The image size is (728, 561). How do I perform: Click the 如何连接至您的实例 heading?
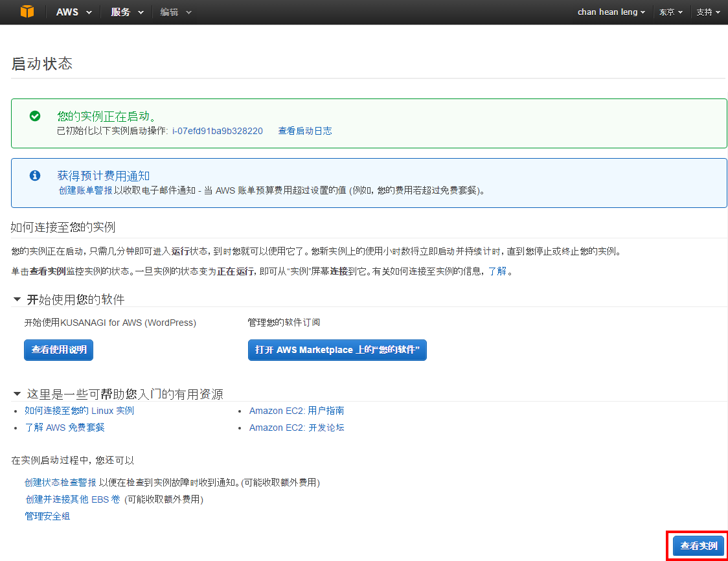(63, 227)
